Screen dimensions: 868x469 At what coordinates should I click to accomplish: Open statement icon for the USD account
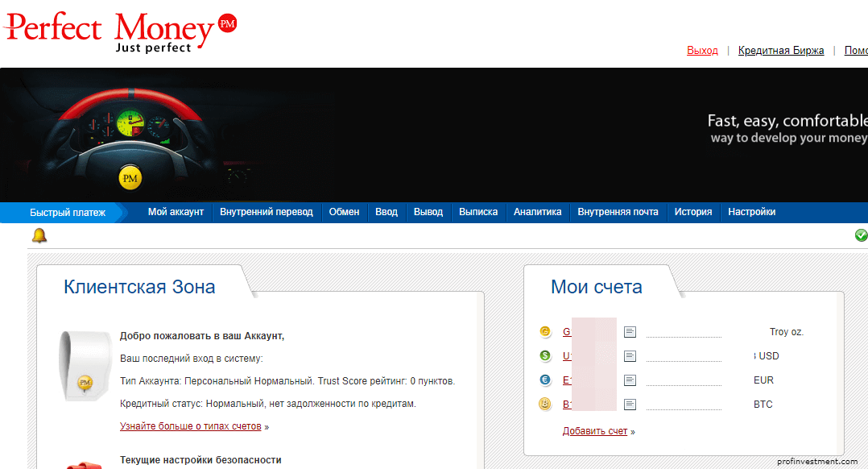tap(630, 356)
